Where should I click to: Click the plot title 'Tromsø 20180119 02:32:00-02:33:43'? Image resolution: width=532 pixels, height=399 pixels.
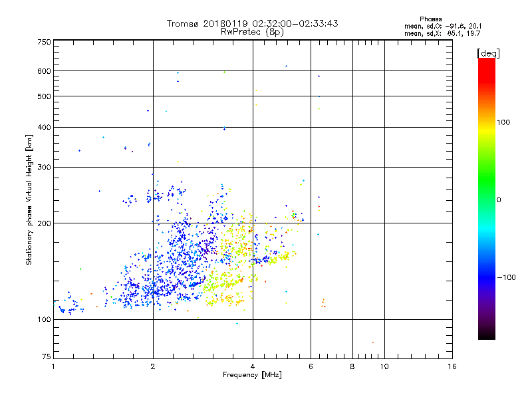253,23
